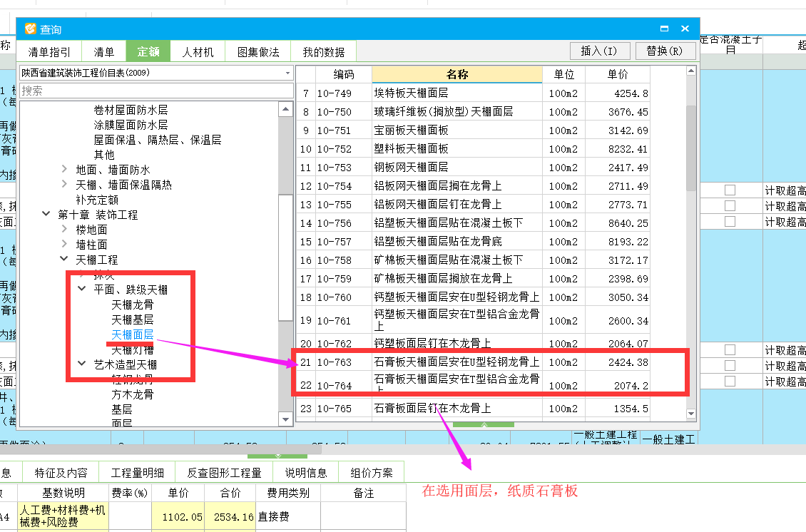Expand the 楼地面 tree node
Screen dimensions: 806x532
point(64,229)
